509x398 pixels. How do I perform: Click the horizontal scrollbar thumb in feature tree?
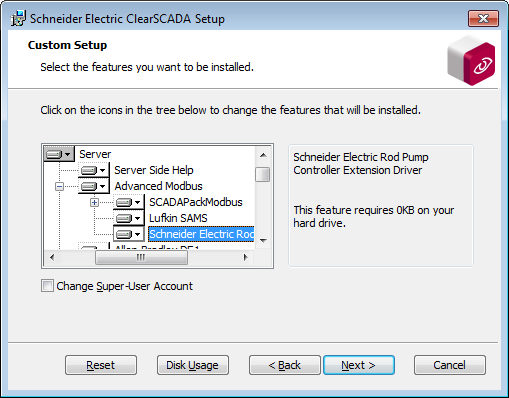(141, 257)
